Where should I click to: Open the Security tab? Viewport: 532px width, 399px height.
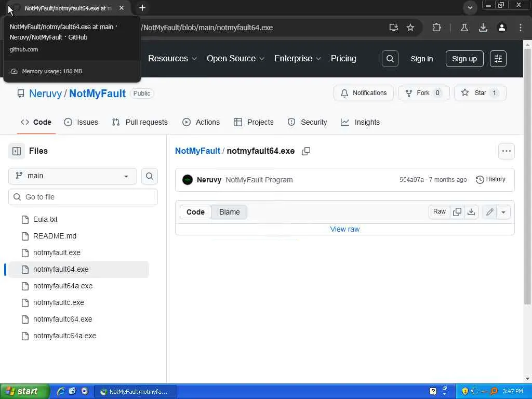point(308,122)
